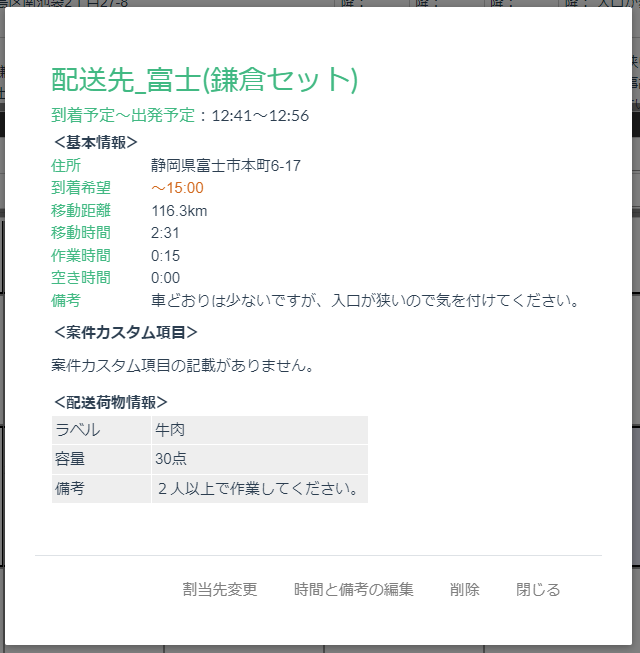The image size is (640, 653).
Task: Click the 牛肉 label cell
Action: [x=170, y=430]
